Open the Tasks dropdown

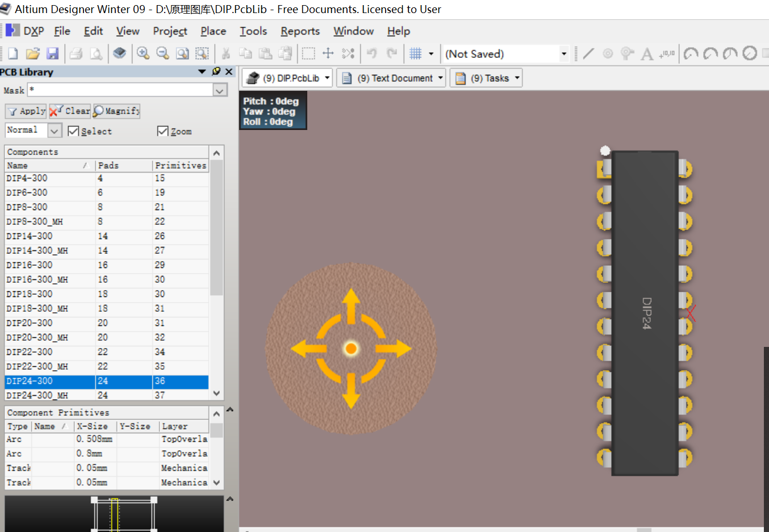517,78
